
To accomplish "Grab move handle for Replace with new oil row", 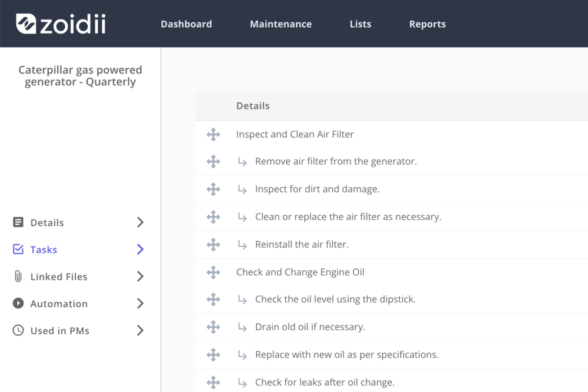I will 213,355.
